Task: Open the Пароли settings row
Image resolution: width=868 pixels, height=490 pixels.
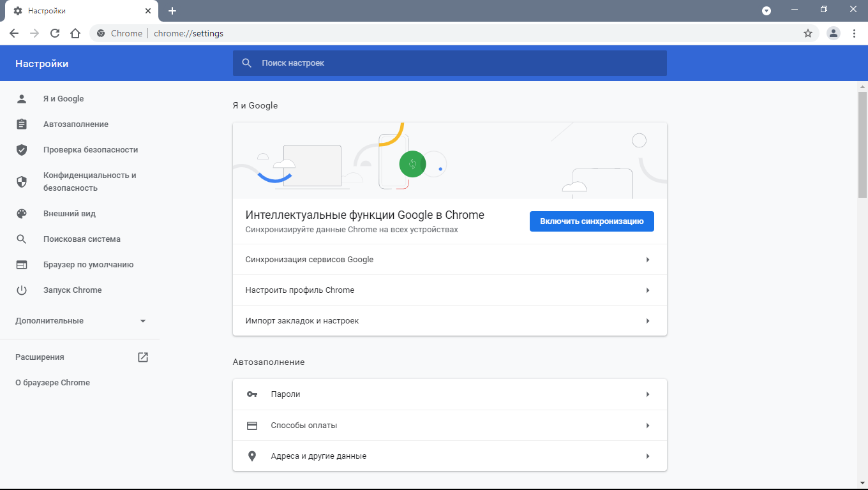Action: tap(450, 394)
